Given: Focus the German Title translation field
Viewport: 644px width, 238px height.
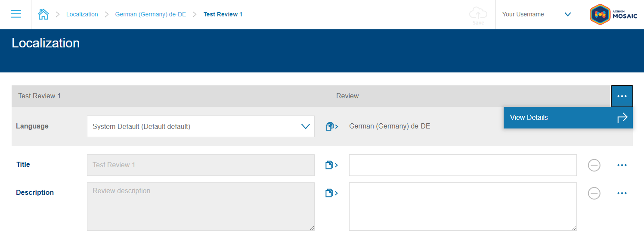Looking at the screenshot, I should (462, 165).
